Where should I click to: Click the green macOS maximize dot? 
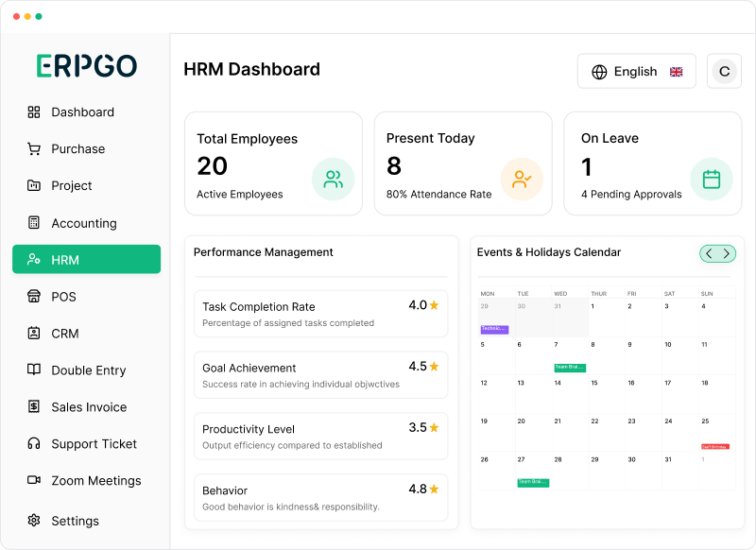(x=39, y=16)
